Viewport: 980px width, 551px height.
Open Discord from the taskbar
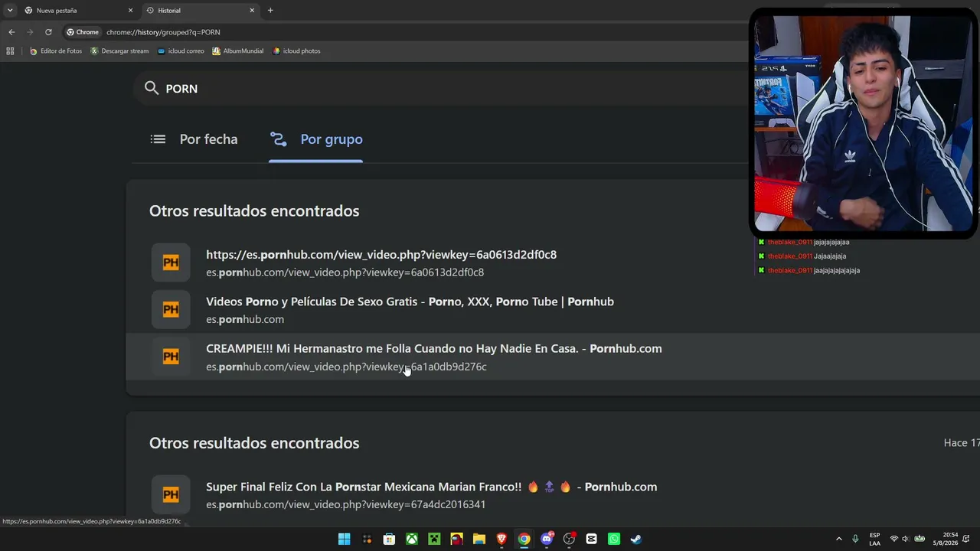(x=547, y=539)
